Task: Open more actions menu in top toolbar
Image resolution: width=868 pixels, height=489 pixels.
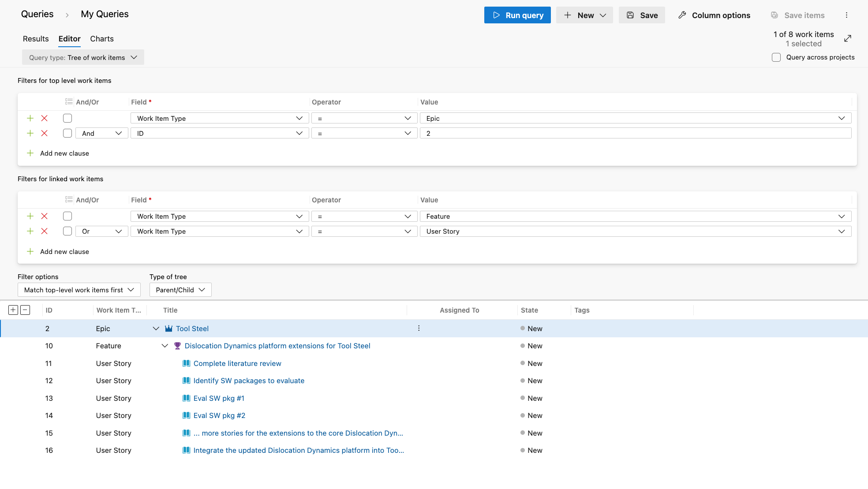Action: pyautogui.click(x=846, y=15)
